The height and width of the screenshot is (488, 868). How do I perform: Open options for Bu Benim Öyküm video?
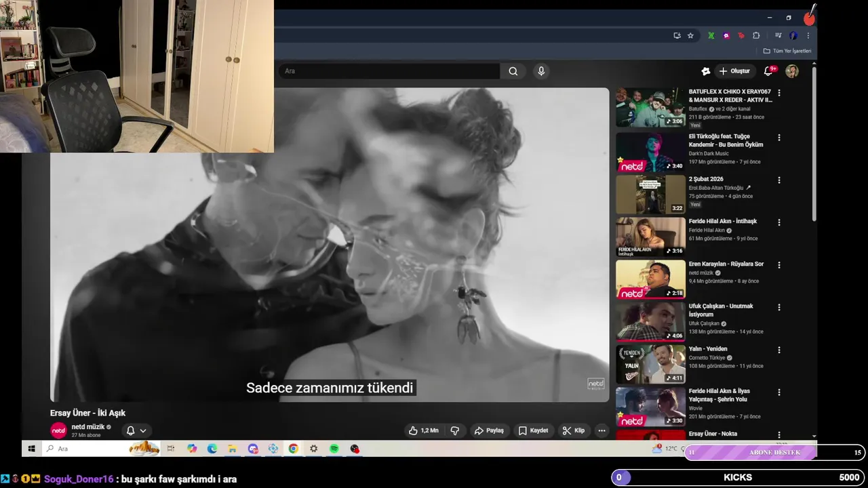pos(778,138)
